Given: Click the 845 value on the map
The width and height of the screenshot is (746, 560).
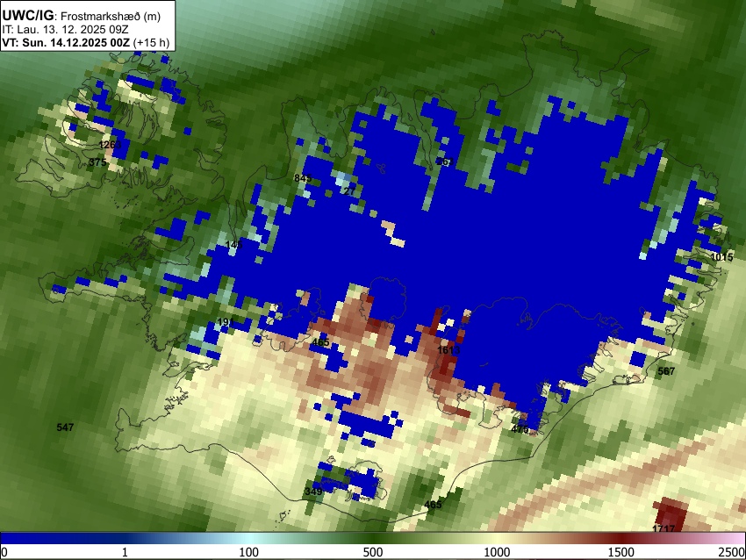Looking at the screenshot, I should click(x=303, y=178).
